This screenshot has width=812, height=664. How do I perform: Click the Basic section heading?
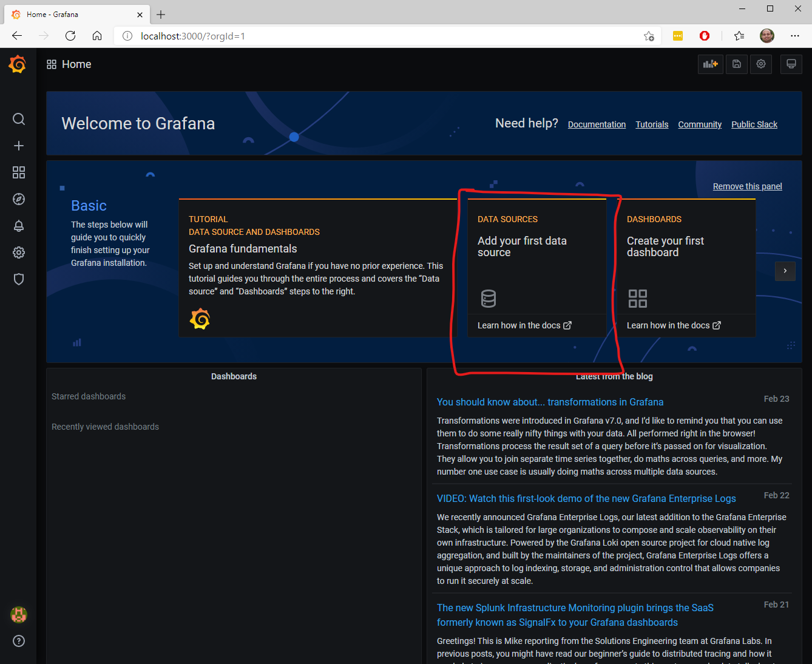pos(89,206)
